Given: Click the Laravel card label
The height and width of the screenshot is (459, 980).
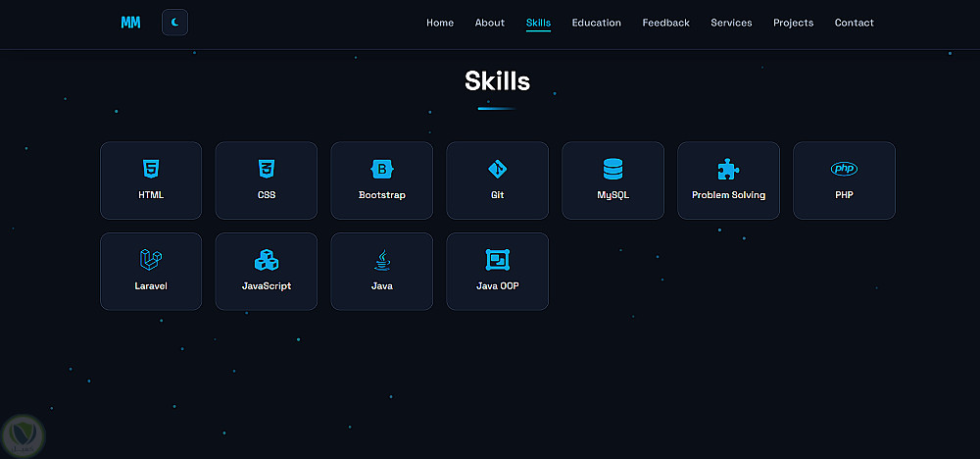Looking at the screenshot, I should pos(151,286).
